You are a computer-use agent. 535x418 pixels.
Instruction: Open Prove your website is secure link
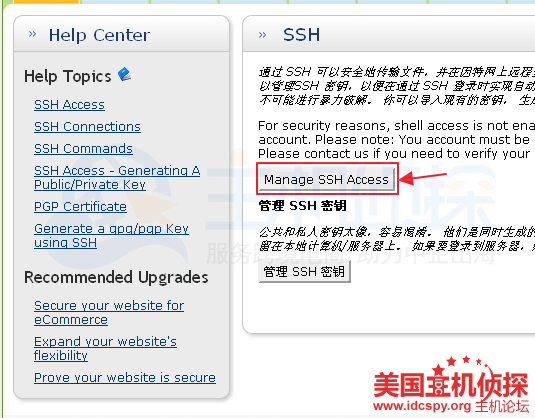(x=125, y=377)
